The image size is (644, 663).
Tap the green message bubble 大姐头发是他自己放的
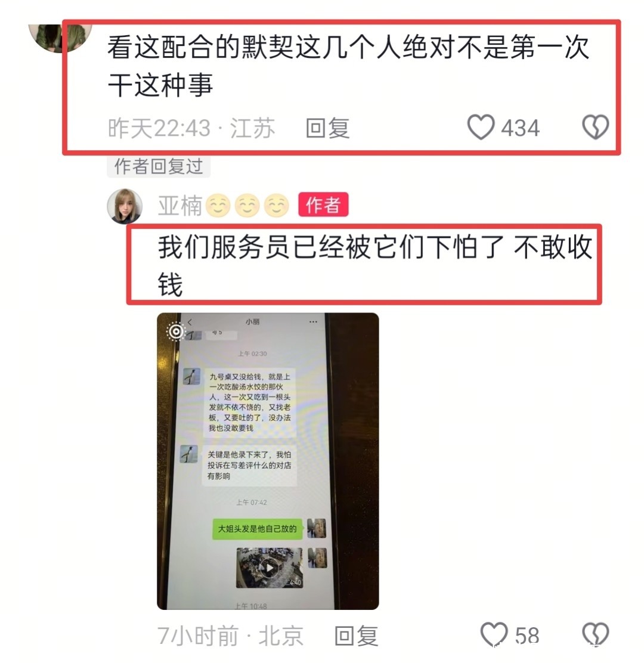(x=257, y=528)
